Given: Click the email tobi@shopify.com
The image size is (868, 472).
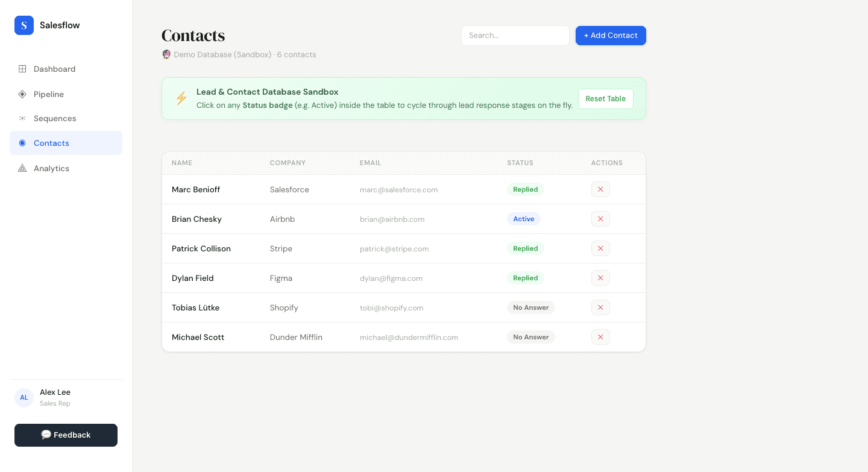Looking at the screenshot, I should coord(392,307).
